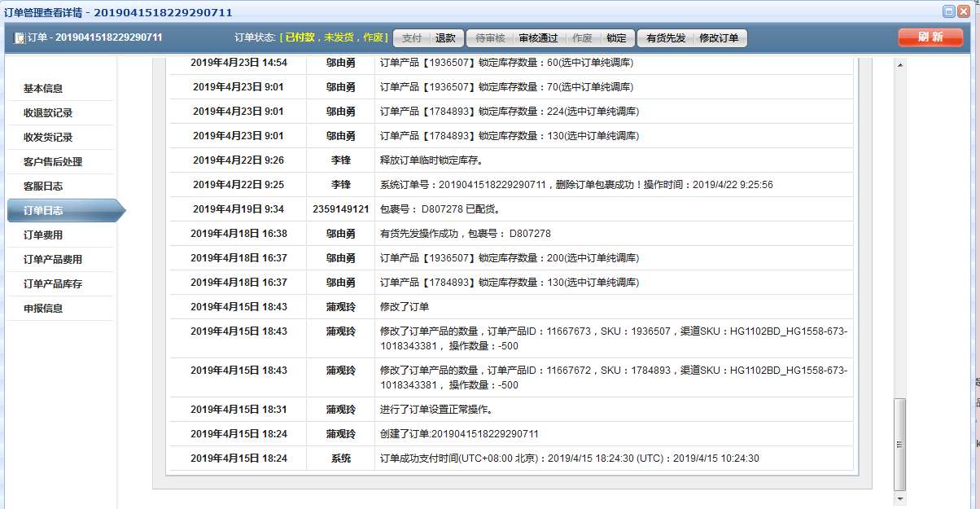Select log entry 释放订单临时锁定库存。
The height and width of the screenshot is (509, 980).
click(431, 160)
